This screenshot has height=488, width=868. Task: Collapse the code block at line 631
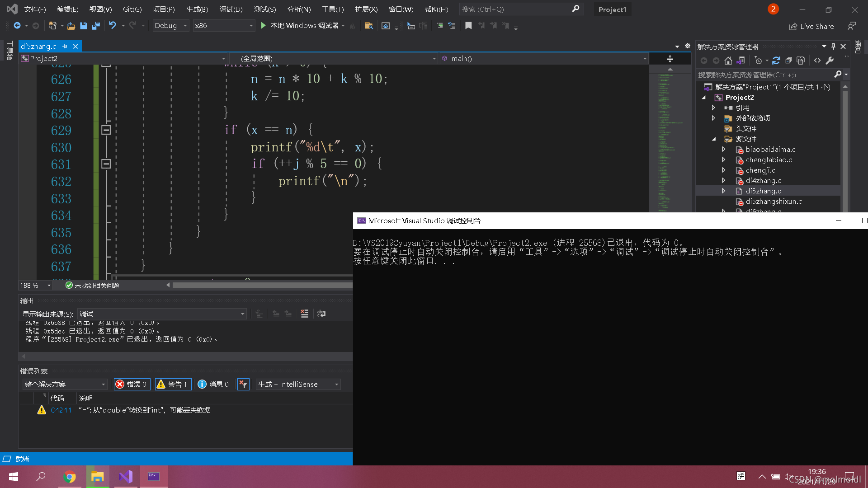(x=106, y=164)
